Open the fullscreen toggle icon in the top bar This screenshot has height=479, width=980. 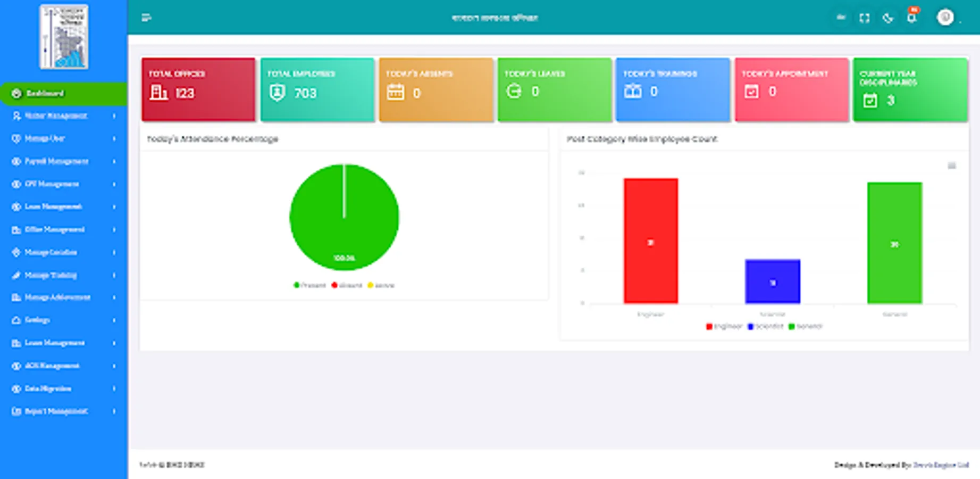tap(864, 18)
